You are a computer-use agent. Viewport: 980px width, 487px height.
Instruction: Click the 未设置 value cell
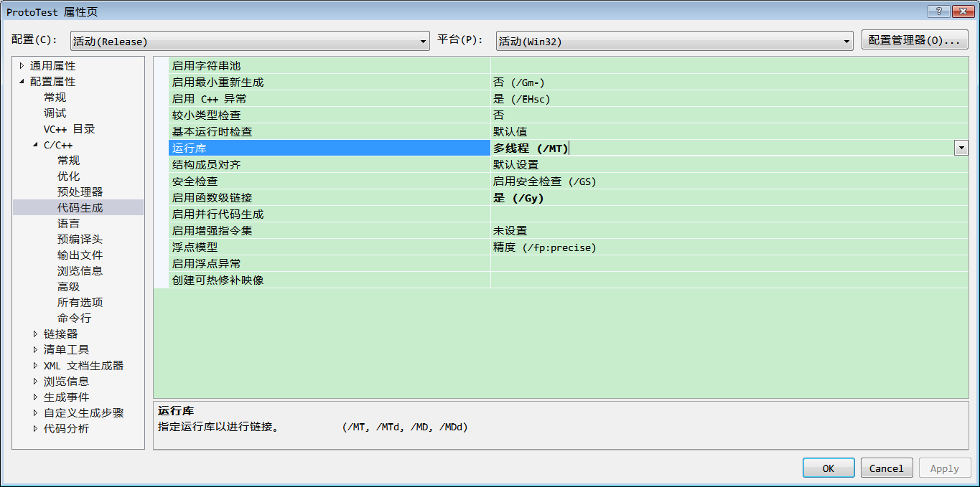pyautogui.click(x=729, y=231)
